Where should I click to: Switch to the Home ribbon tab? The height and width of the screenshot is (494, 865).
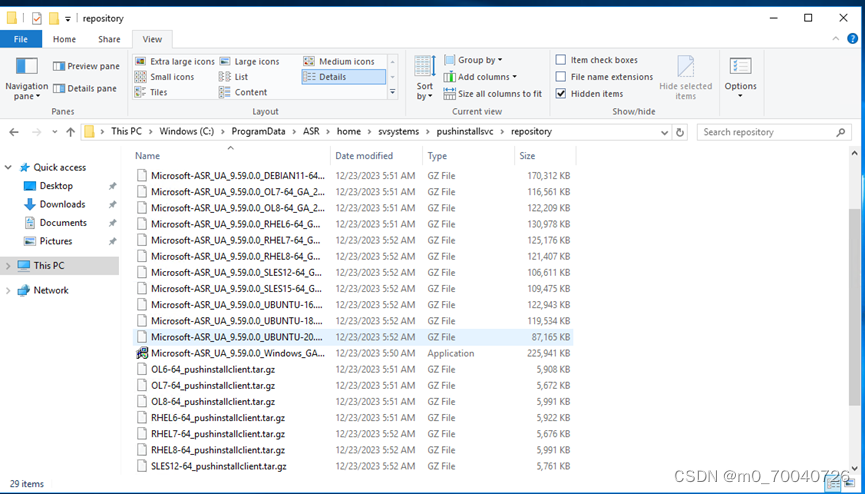[65, 39]
